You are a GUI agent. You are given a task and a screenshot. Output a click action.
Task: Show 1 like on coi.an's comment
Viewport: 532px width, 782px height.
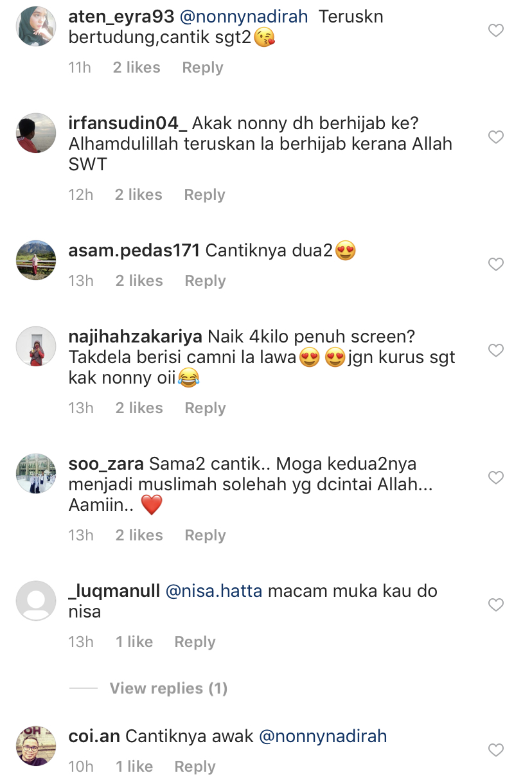[134, 767]
